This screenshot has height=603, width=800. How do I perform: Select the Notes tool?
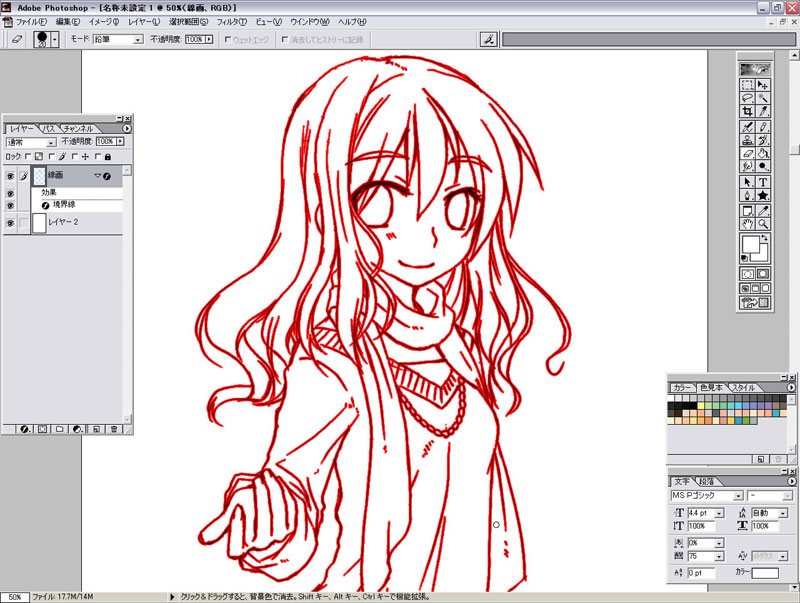pyautogui.click(x=747, y=211)
